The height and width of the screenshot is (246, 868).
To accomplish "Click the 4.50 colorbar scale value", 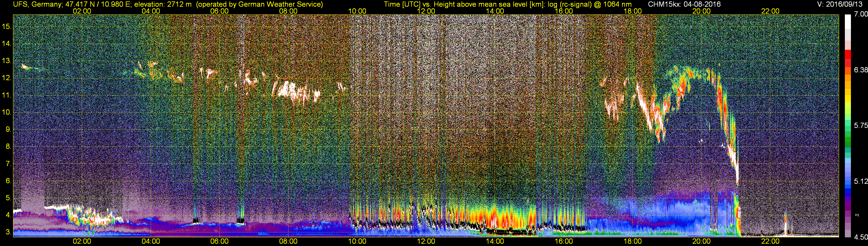I will pos(861,237).
